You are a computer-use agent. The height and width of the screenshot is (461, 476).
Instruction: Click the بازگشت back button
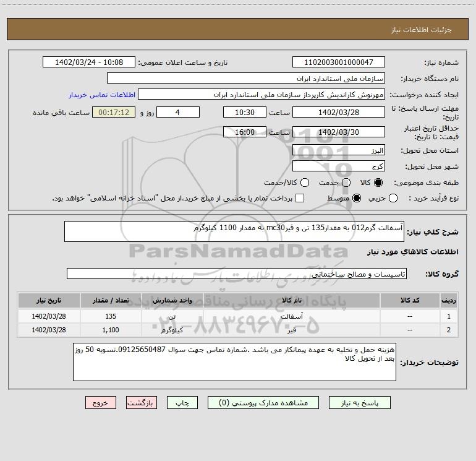[142, 403]
